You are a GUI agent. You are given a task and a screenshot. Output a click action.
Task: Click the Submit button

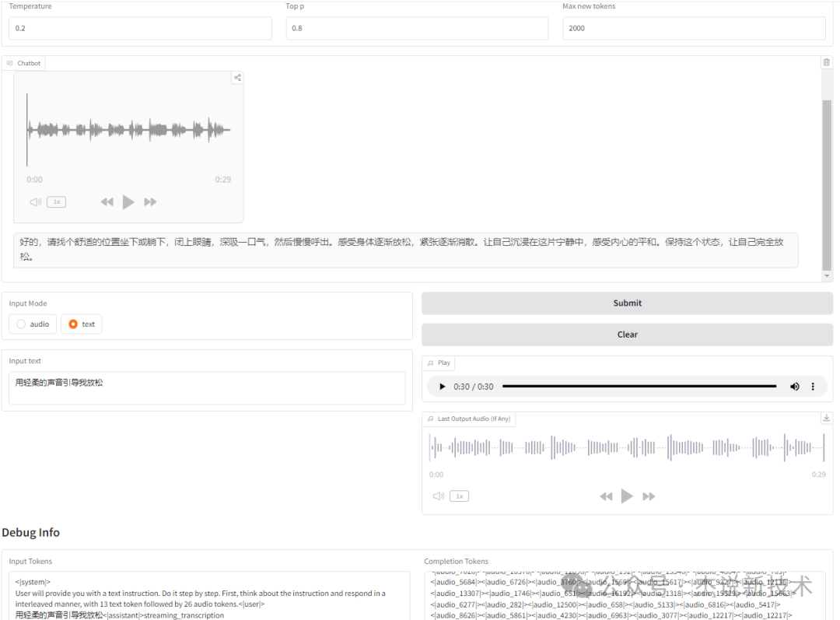point(627,303)
